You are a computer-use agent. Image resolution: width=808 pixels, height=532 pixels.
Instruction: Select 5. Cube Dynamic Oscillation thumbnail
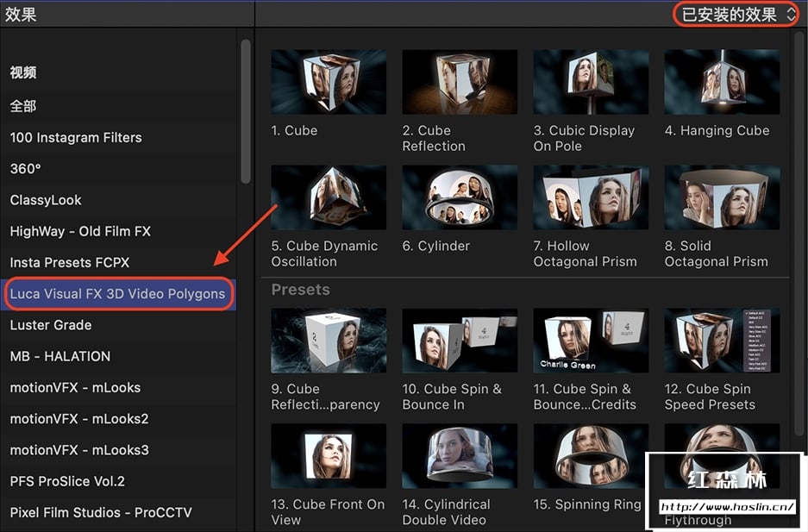329,197
